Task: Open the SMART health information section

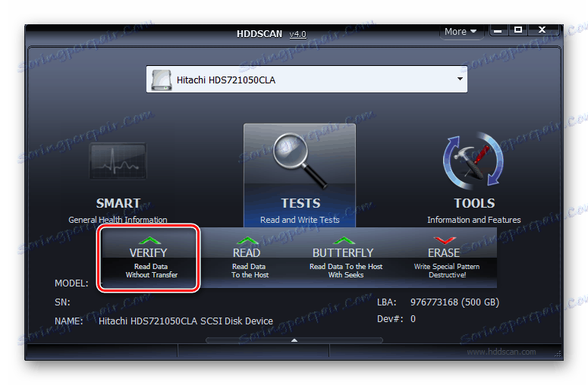Action: 118,183
